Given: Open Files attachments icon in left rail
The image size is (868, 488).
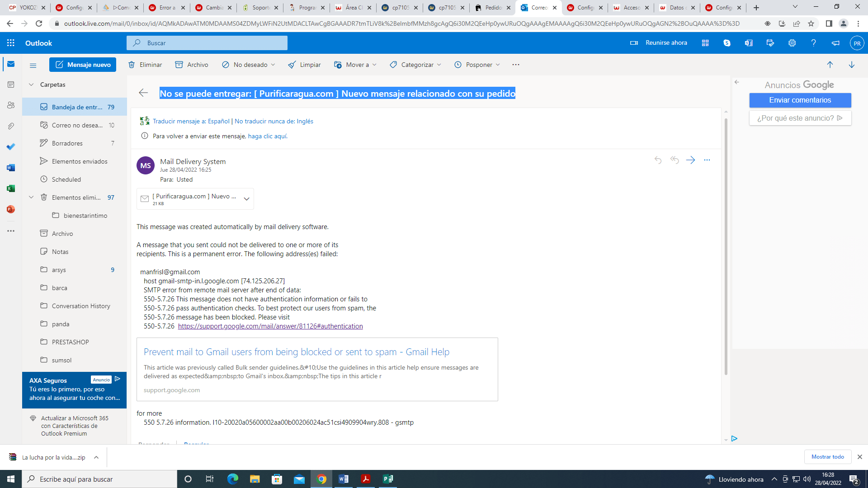Looking at the screenshot, I should (11, 126).
